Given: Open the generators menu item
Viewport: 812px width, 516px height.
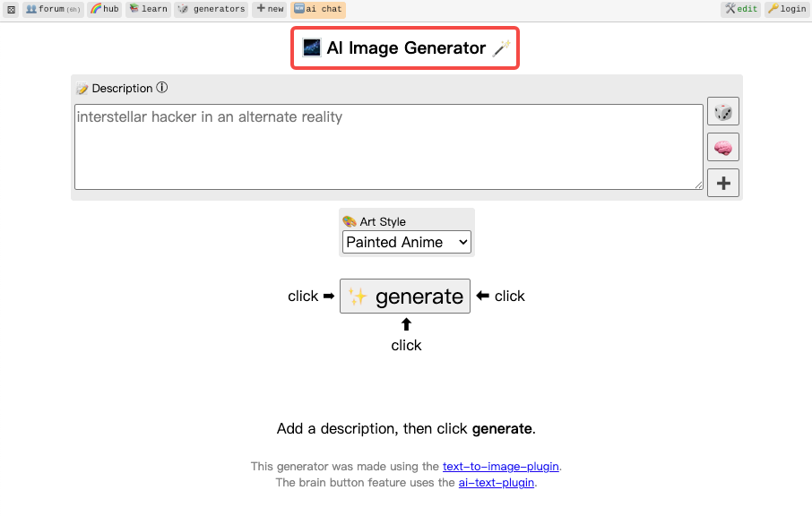Looking at the screenshot, I should [x=212, y=9].
